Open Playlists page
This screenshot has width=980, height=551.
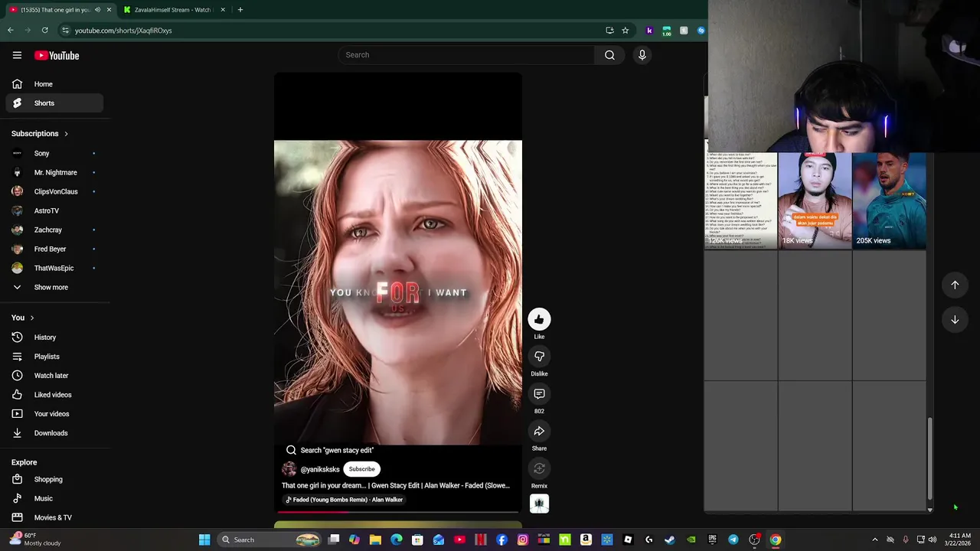click(54, 357)
